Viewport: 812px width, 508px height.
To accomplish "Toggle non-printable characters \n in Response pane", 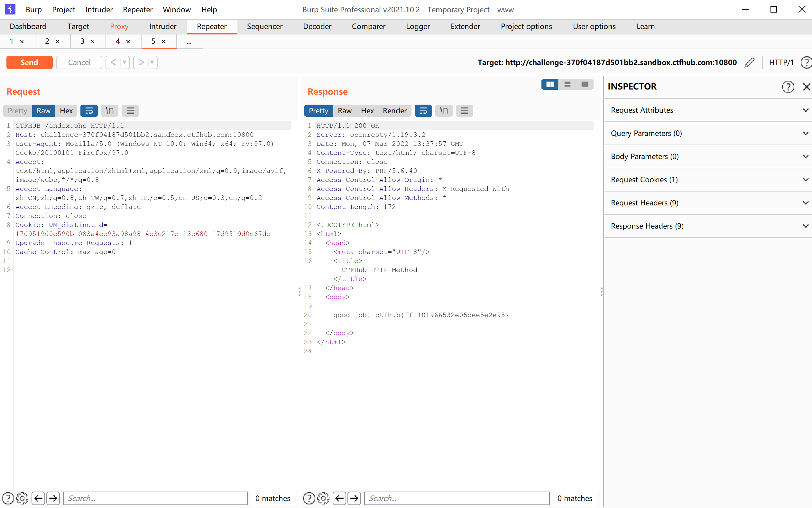I will [444, 110].
